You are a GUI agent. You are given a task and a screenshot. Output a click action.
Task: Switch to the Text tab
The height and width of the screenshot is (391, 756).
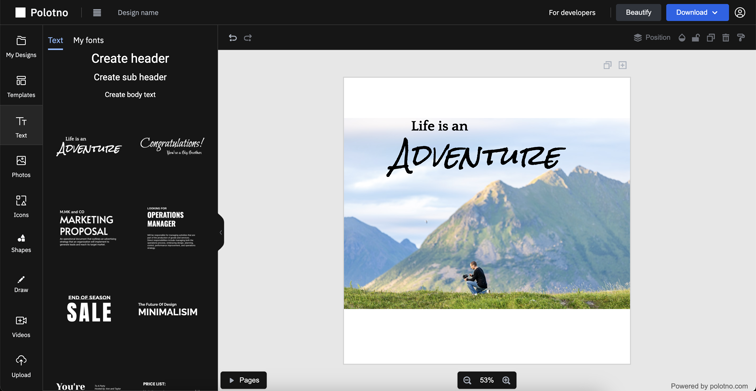tap(55, 40)
